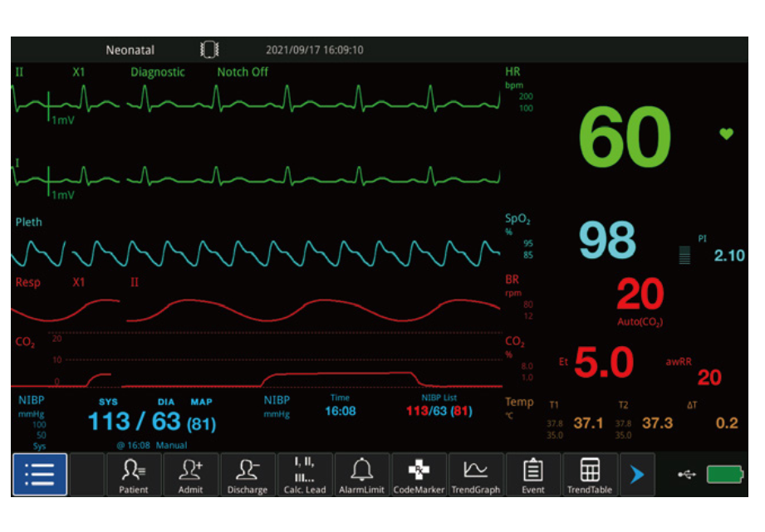Select the Neonatal patient type label
This screenshot has height=532, width=765.
coord(130,50)
